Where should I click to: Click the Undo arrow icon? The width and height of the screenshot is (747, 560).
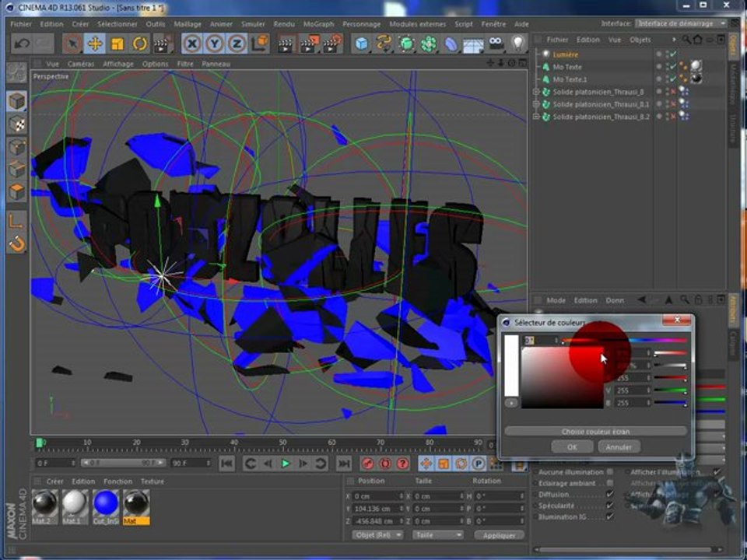[21, 44]
